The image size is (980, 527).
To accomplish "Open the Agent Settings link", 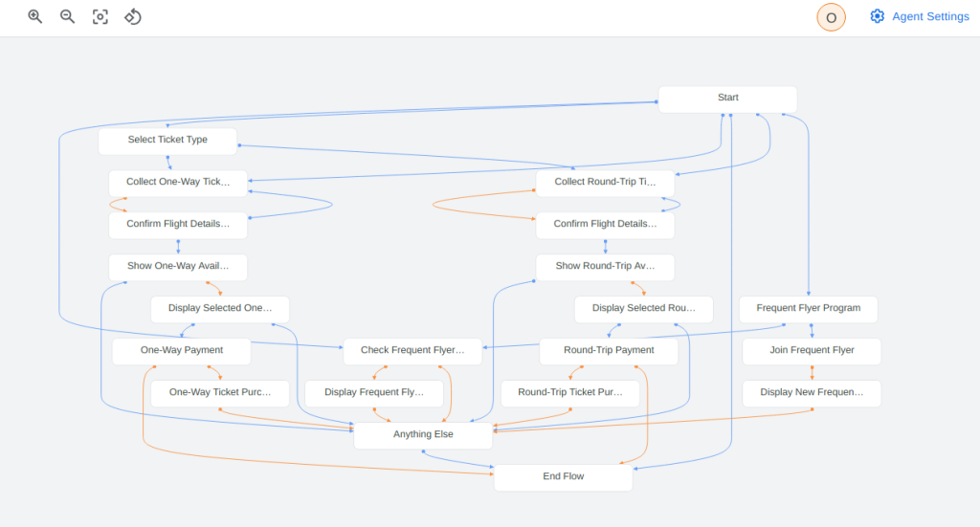I will [x=930, y=16].
